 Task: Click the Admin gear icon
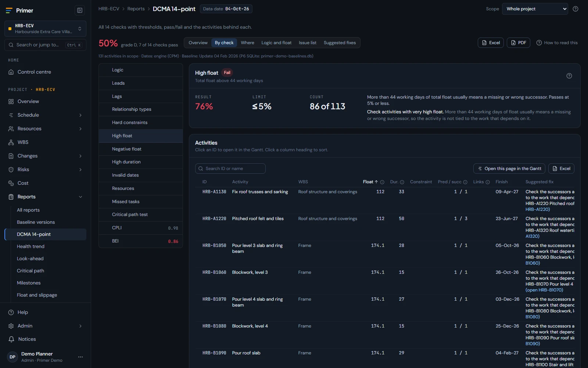coord(11,326)
